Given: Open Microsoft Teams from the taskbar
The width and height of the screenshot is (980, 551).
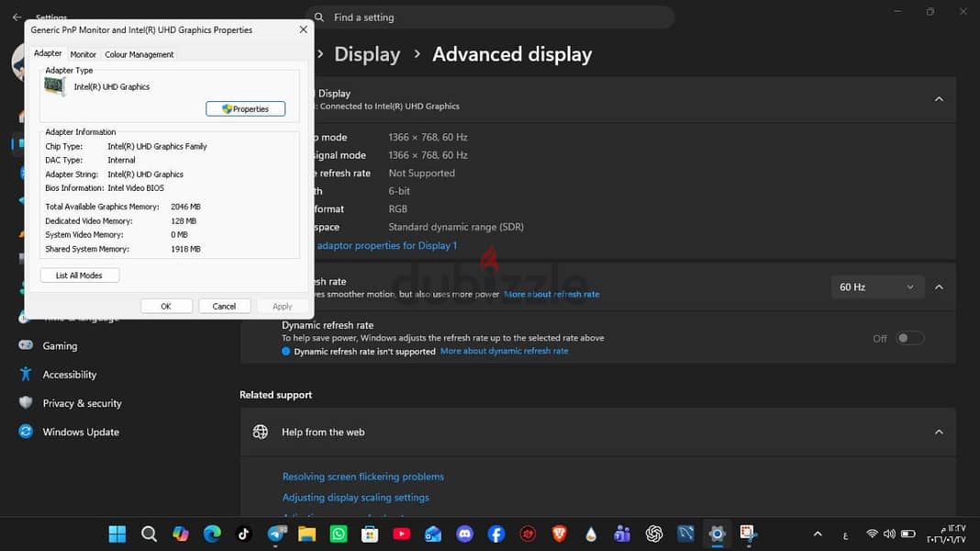Looking at the screenshot, I should click(622, 534).
